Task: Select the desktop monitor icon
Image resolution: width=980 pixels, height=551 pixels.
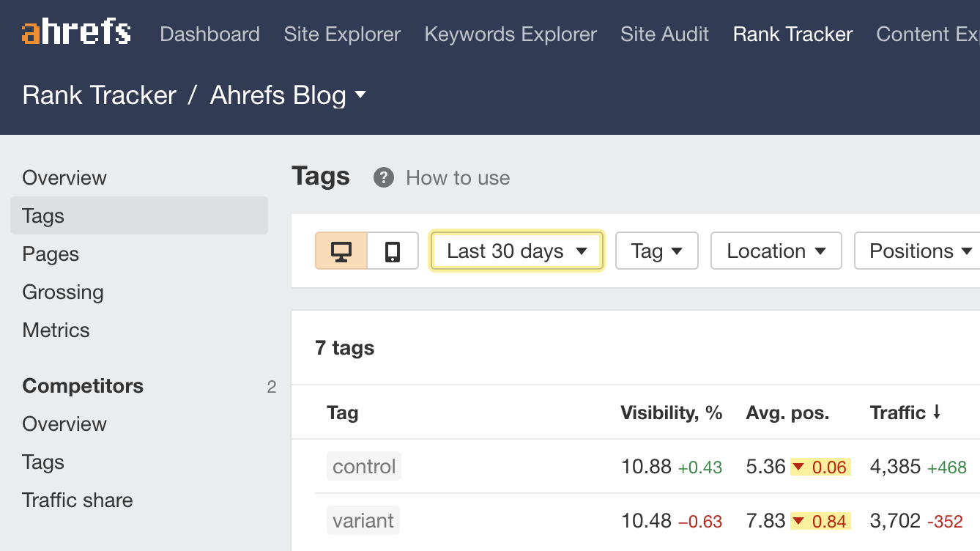Action: pyautogui.click(x=341, y=251)
